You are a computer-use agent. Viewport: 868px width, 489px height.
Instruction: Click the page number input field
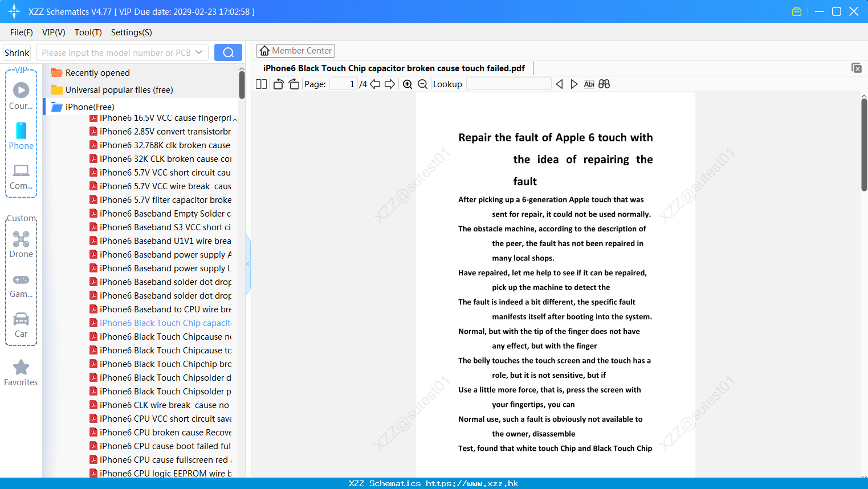(x=343, y=84)
